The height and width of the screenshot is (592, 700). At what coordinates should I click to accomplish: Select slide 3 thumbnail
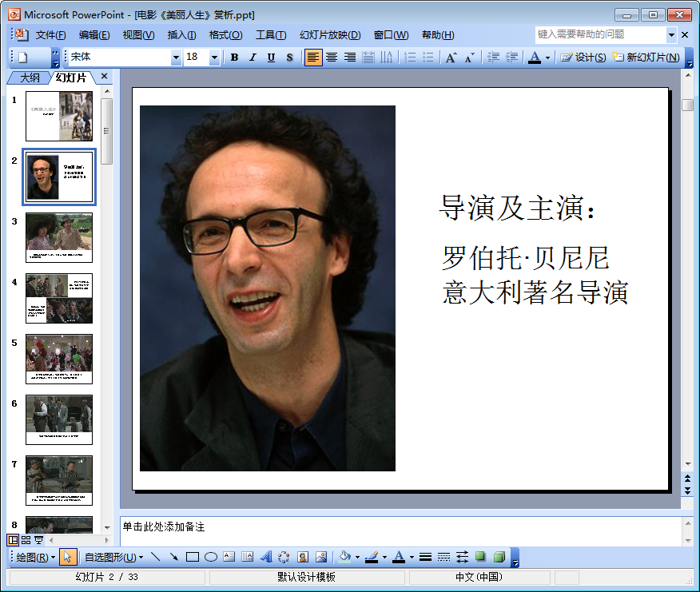[59, 237]
